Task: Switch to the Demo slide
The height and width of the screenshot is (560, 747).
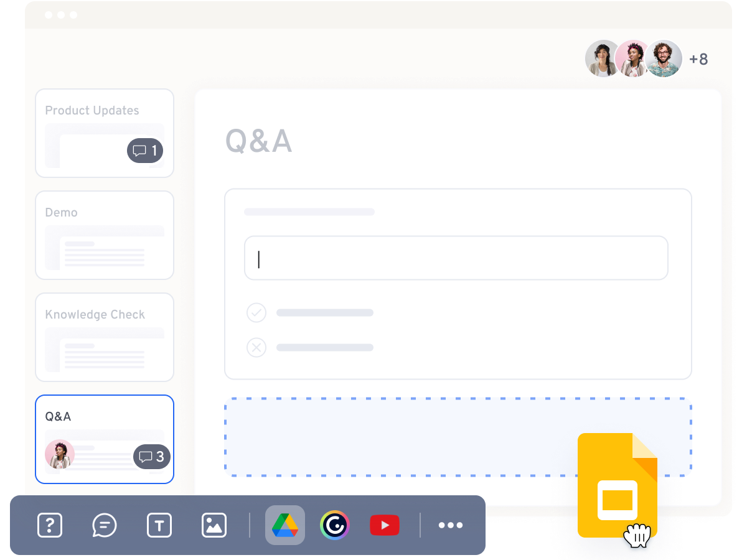Action: pos(104,235)
